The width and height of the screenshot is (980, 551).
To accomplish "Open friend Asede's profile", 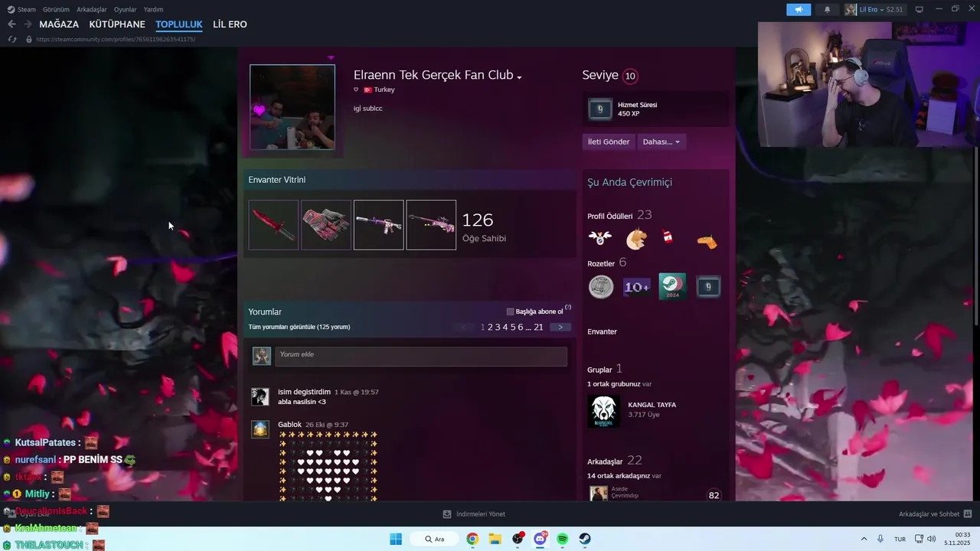I will point(619,489).
